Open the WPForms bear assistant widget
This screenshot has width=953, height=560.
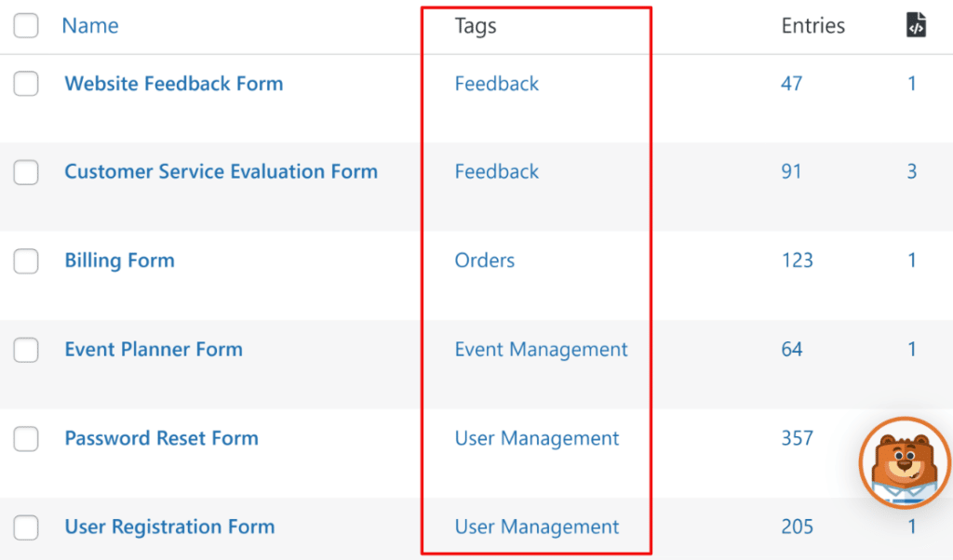click(x=904, y=462)
